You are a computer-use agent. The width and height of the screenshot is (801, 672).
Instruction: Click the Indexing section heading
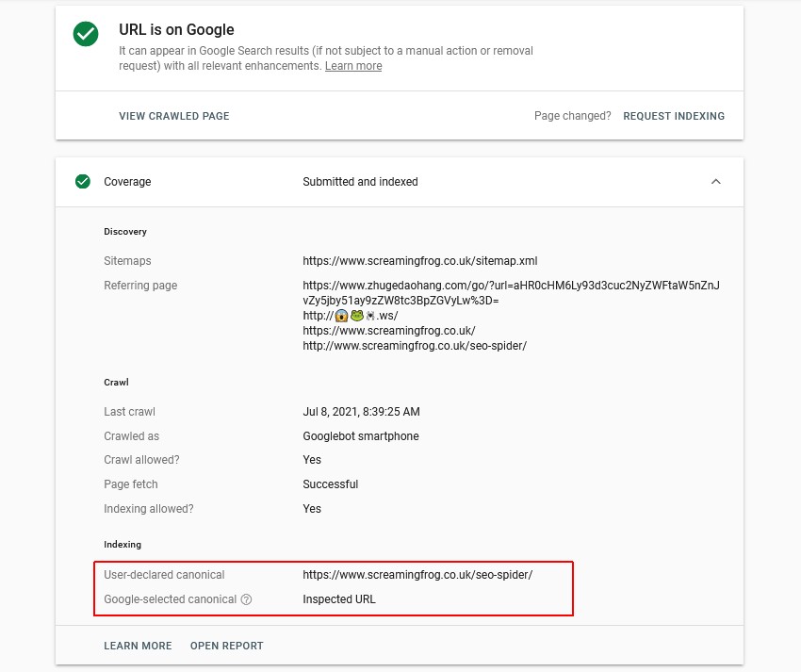123,544
